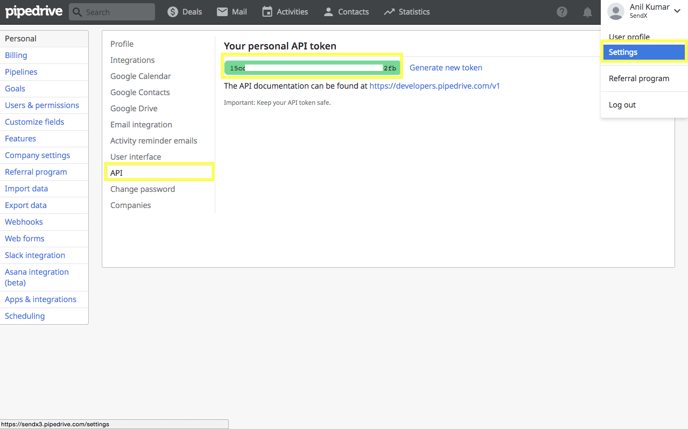This screenshot has height=429, width=688.
Task: Click the Your personal API token heading
Action: point(280,46)
